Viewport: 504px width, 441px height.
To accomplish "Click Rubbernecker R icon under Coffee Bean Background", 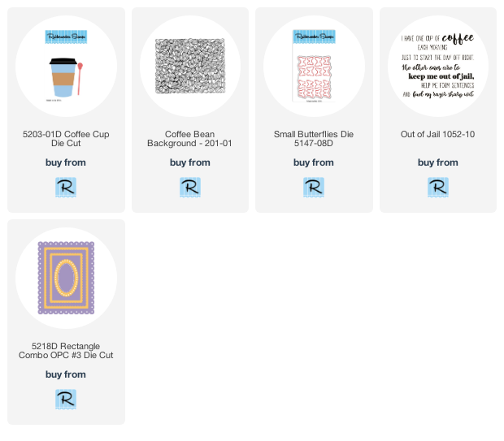I will [190, 188].
